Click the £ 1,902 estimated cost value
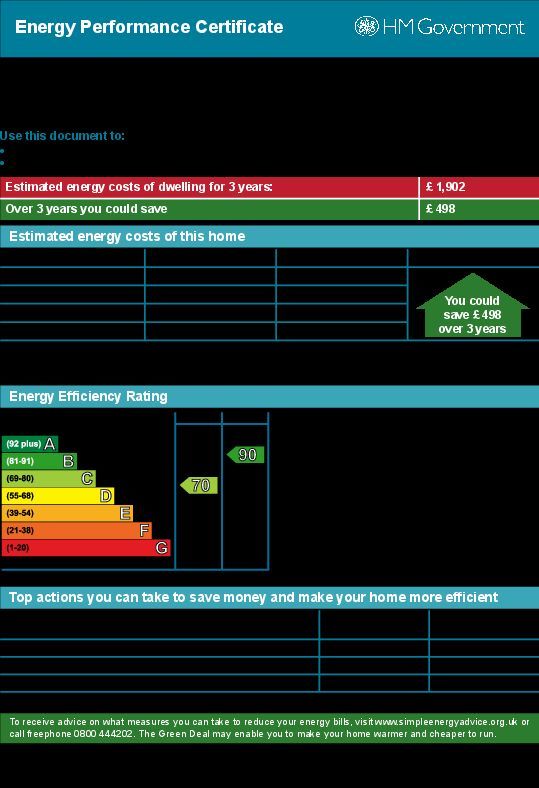Image resolution: width=539 pixels, height=788 pixels. tap(446, 187)
